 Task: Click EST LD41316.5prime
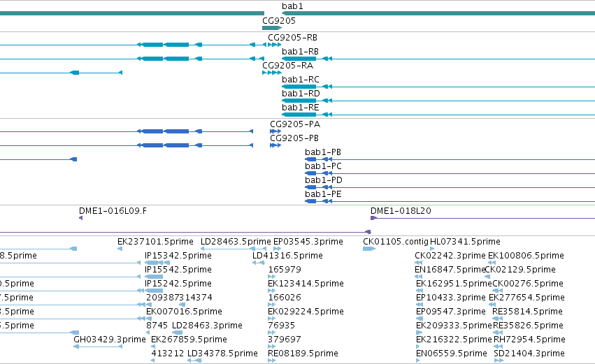(287, 256)
